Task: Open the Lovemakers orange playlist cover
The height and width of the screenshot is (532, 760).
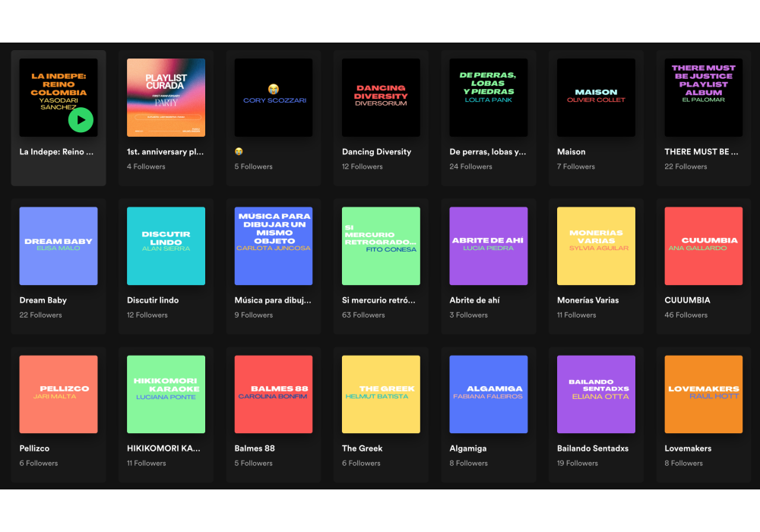Action: pyautogui.click(x=703, y=394)
